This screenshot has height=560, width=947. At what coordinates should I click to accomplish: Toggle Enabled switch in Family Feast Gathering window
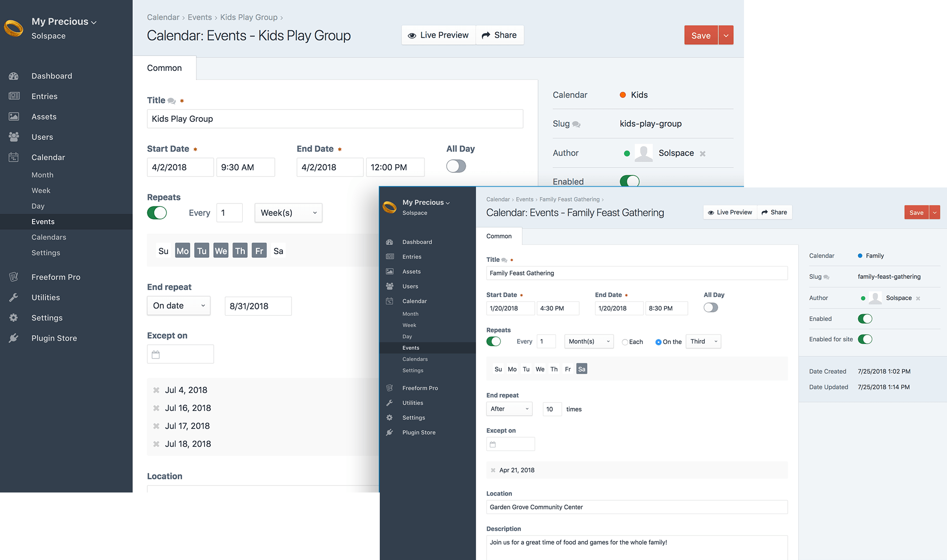pos(865,319)
